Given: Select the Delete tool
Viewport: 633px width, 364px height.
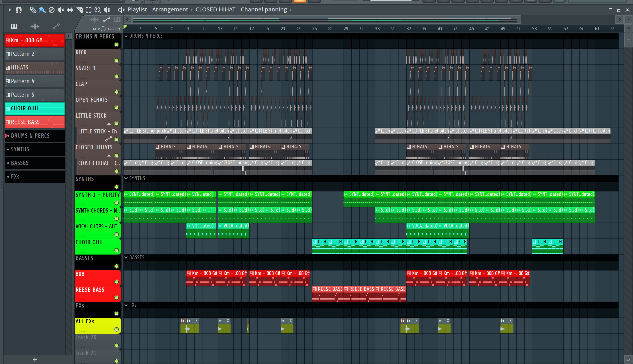Looking at the screenshot, I should pos(51,10).
